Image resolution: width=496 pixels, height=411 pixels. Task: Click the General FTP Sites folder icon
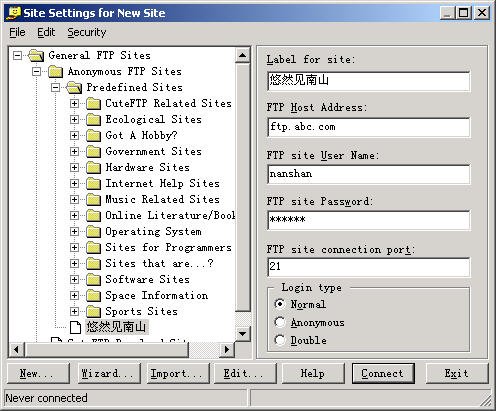pyautogui.click(x=36, y=55)
